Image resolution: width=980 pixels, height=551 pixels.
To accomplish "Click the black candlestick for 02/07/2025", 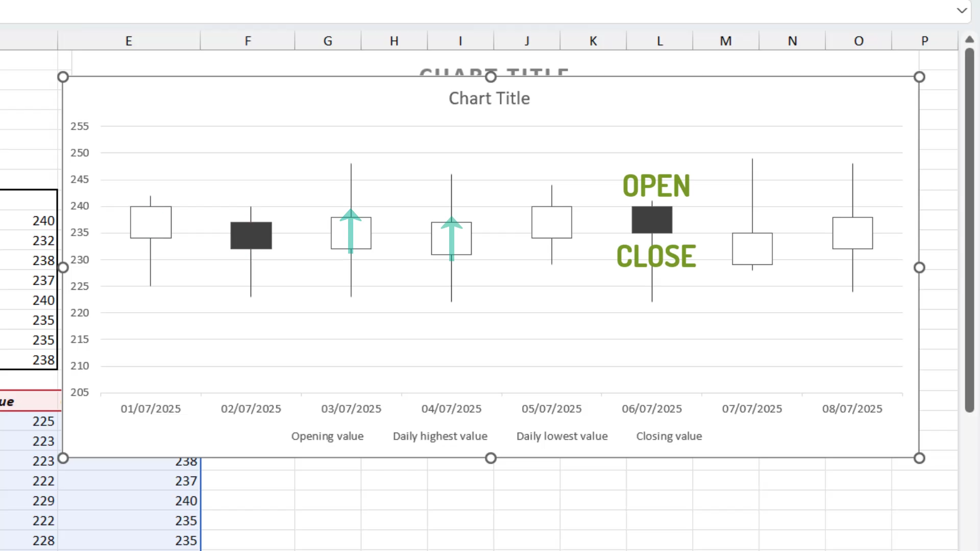I will pyautogui.click(x=251, y=236).
